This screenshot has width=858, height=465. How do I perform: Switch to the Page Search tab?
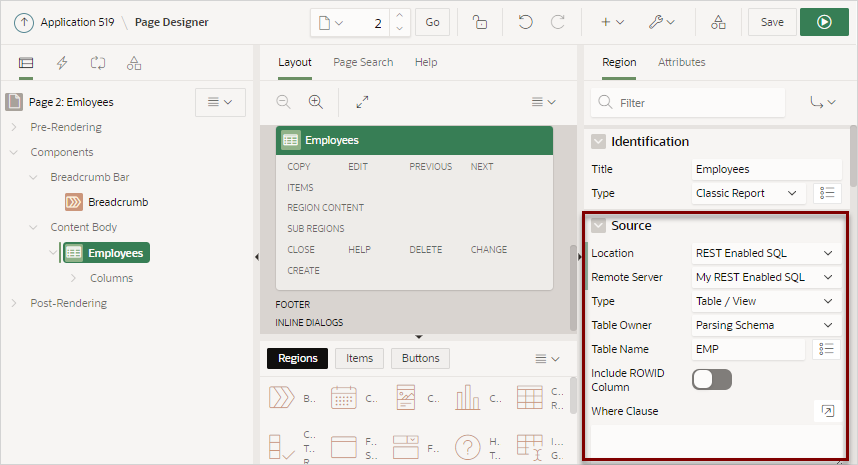click(x=363, y=62)
